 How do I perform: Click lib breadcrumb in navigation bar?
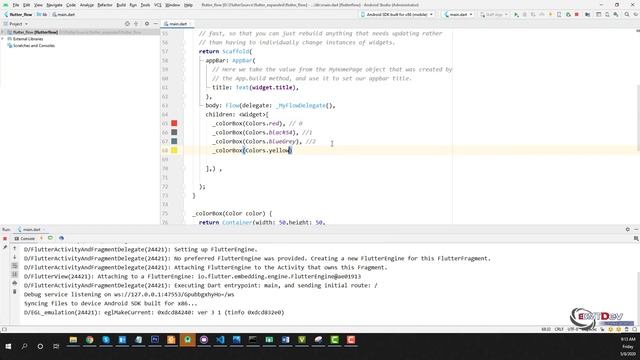(x=42, y=15)
